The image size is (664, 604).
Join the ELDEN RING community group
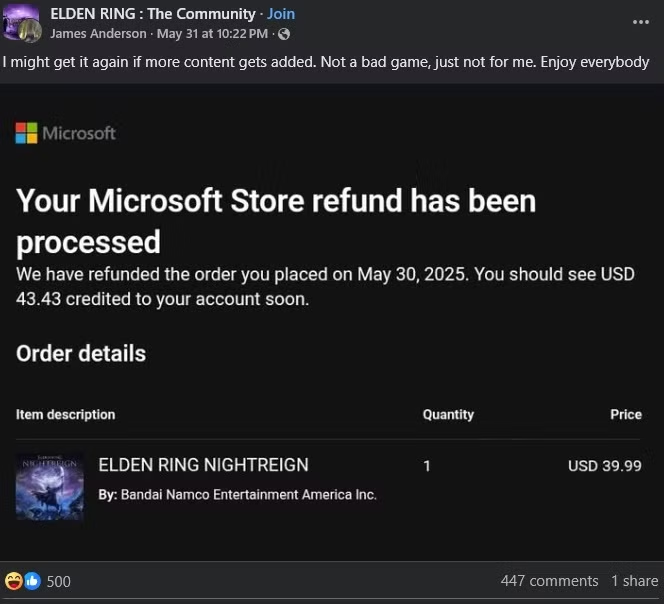tap(281, 14)
